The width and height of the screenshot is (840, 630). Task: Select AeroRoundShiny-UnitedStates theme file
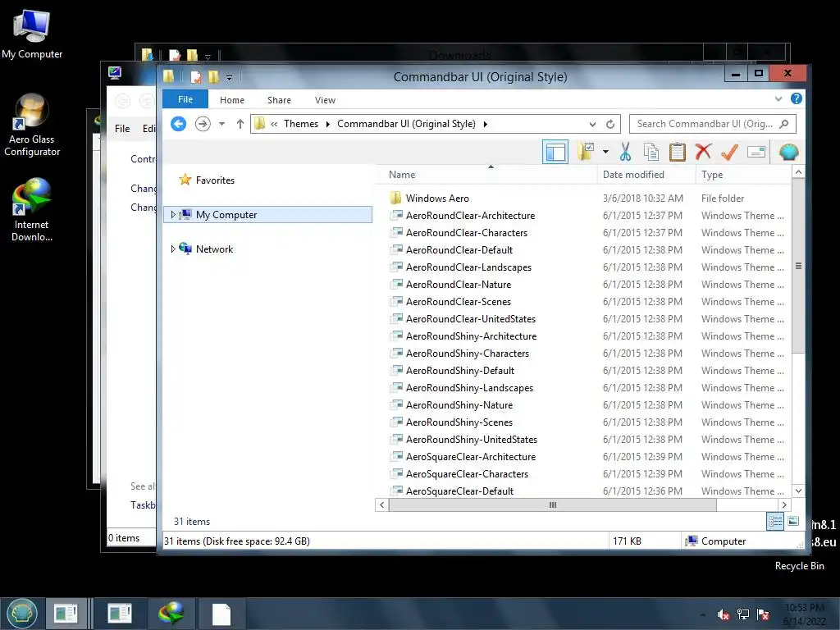pos(472,440)
